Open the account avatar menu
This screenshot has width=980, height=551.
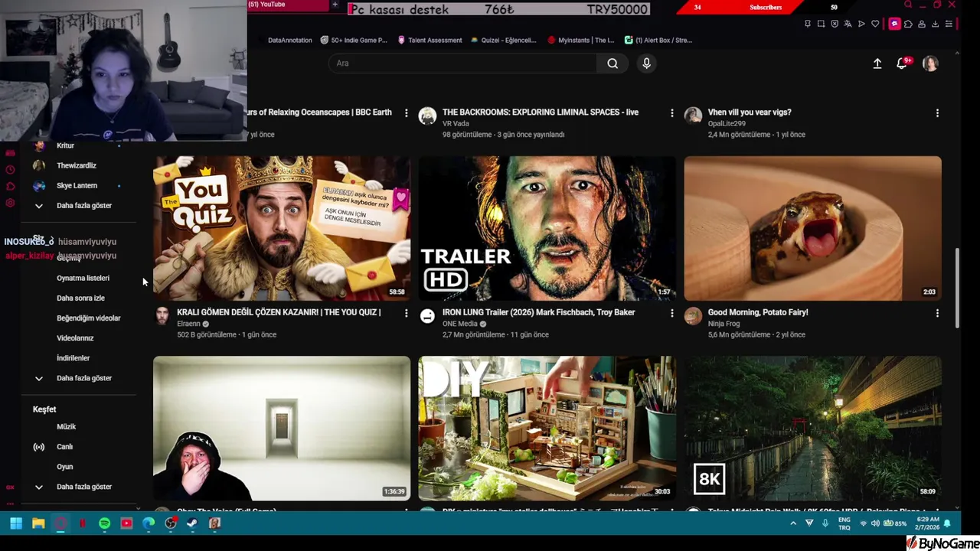(930, 64)
